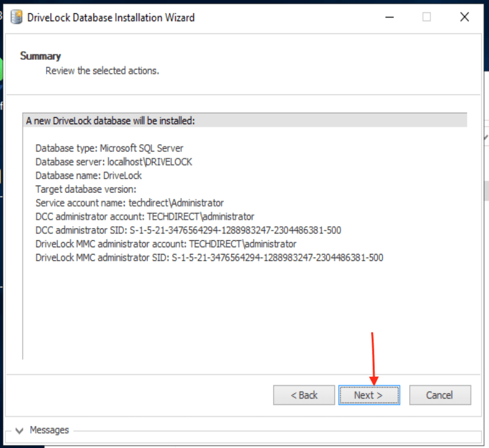Select the DCC administrator SID line
Image resolution: width=489 pixels, height=448 pixels.
pyautogui.click(x=188, y=230)
